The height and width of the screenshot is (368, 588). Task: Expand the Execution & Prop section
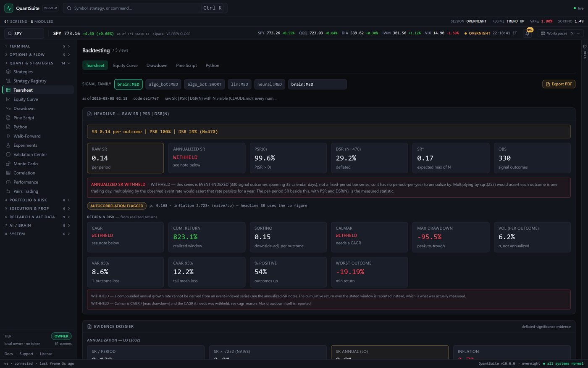click(37, 209)
